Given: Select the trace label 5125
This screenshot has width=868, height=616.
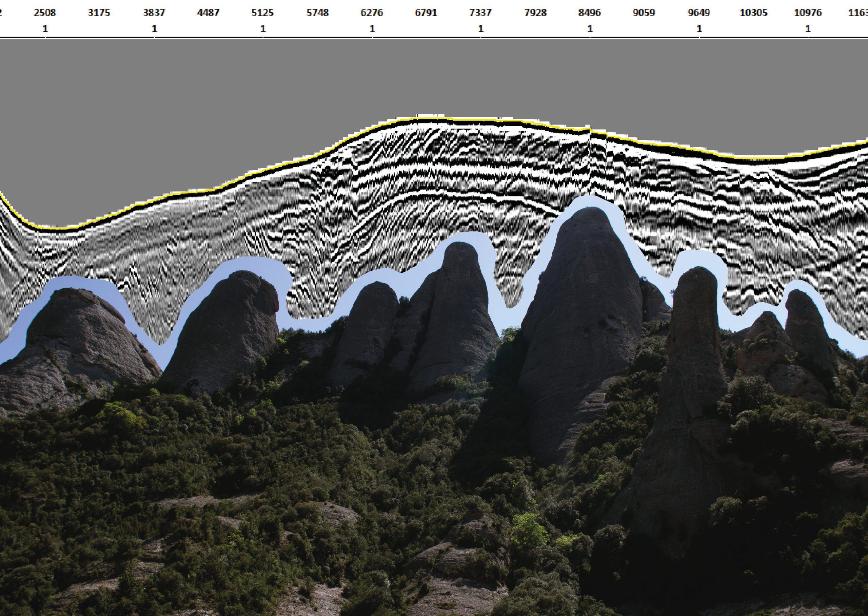Looking at the screenshot, I should [262, 13].
